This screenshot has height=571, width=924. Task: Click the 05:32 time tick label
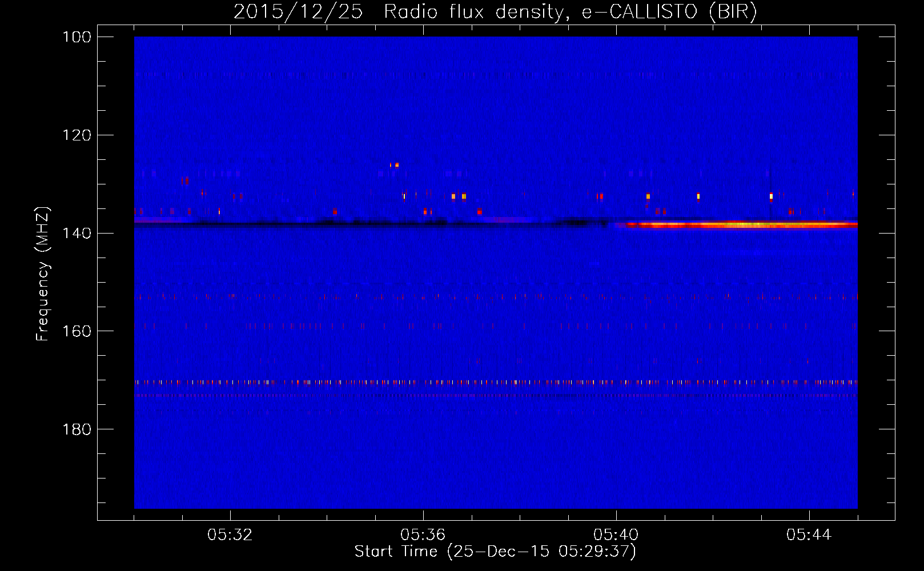[x=230, y=535]
